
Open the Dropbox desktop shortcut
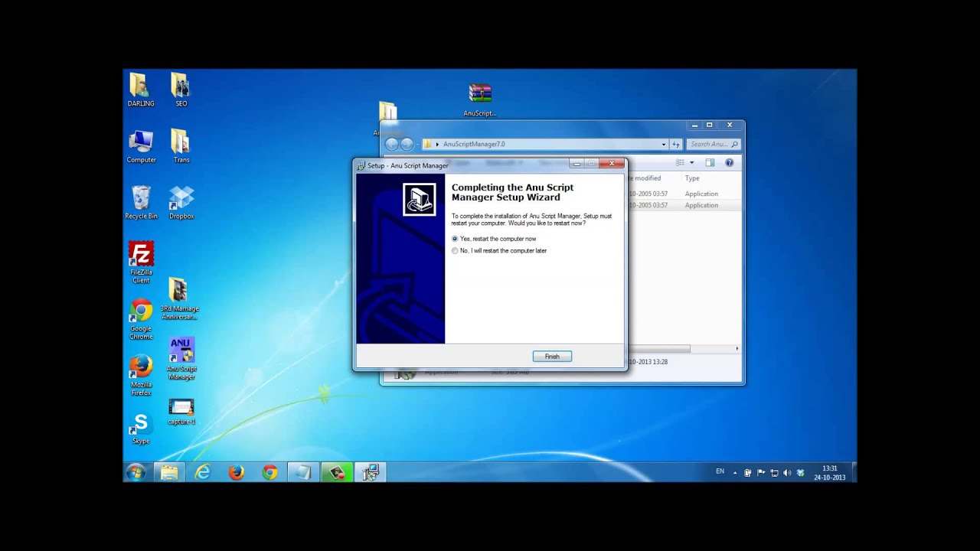tap(181, 203)
